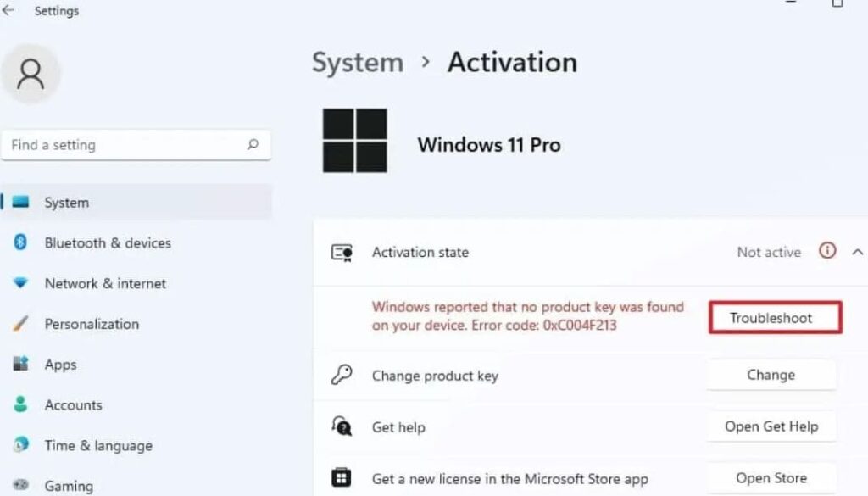Open the user account avatar
Screen dimensions: 868x496
point(31,74)
